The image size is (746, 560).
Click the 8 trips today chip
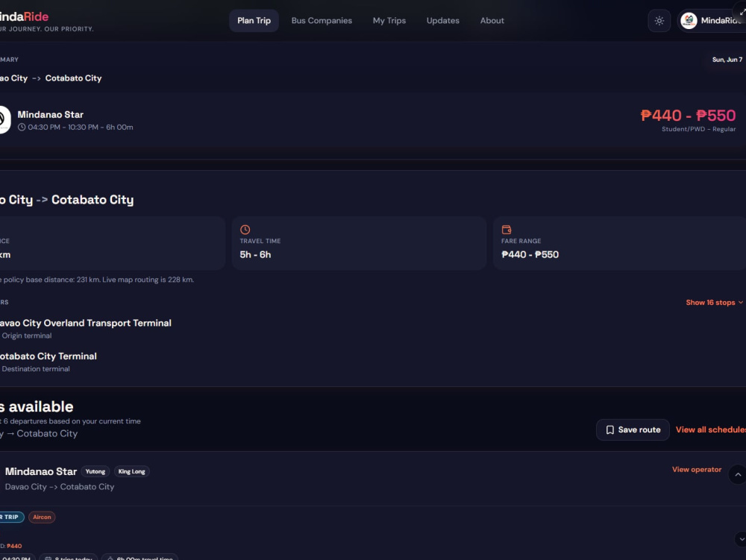69,557
